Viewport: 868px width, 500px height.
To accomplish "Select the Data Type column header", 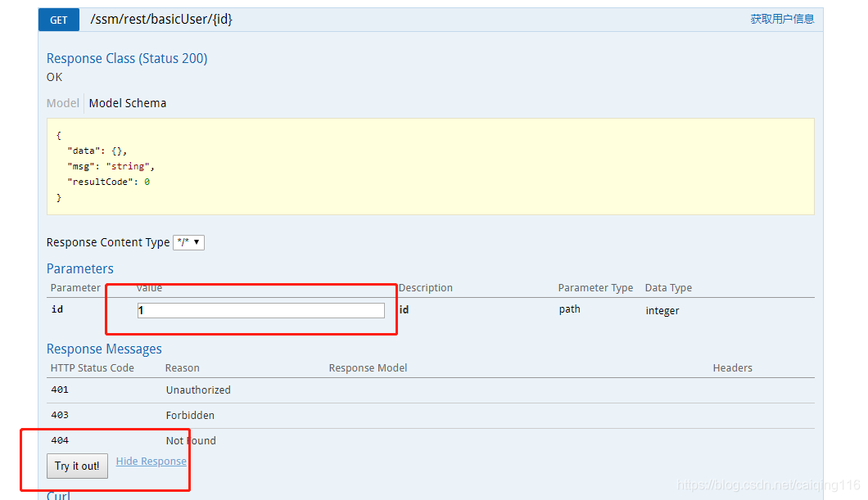I will tap(668, 287).
